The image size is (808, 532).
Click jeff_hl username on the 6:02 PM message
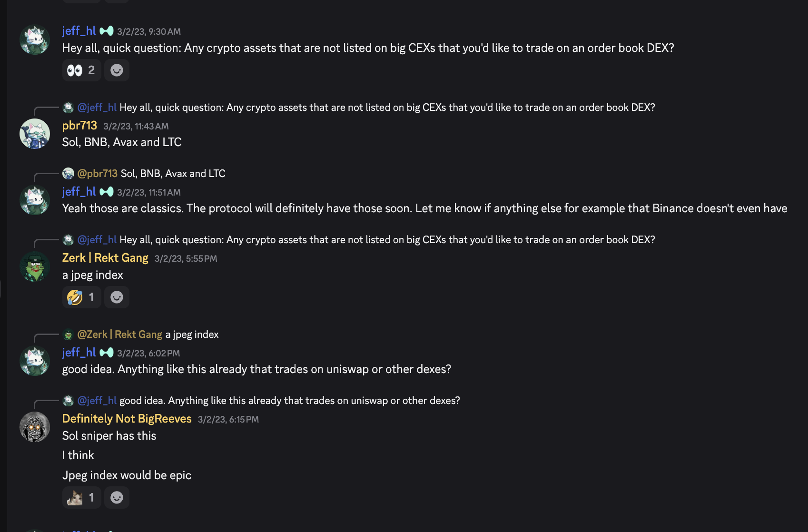pyautogui.click(x=79, y=353)
